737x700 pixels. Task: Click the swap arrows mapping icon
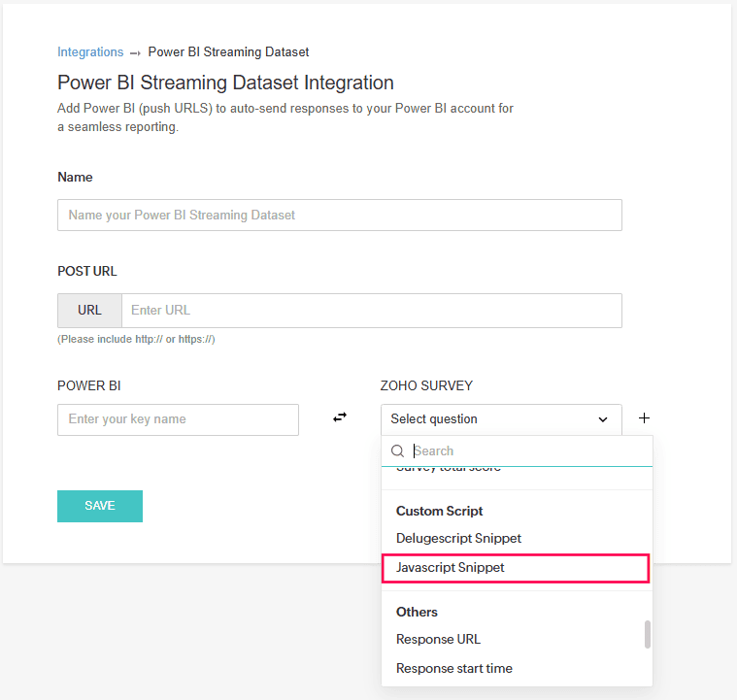340,418
